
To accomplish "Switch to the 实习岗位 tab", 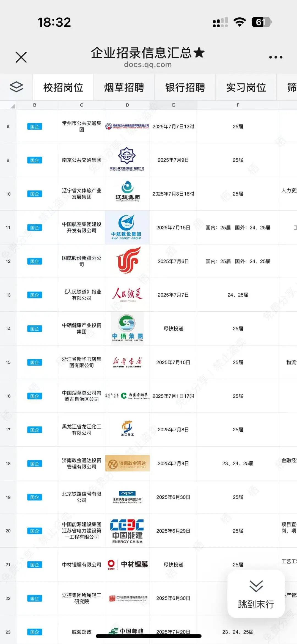I will click(246, 87).
